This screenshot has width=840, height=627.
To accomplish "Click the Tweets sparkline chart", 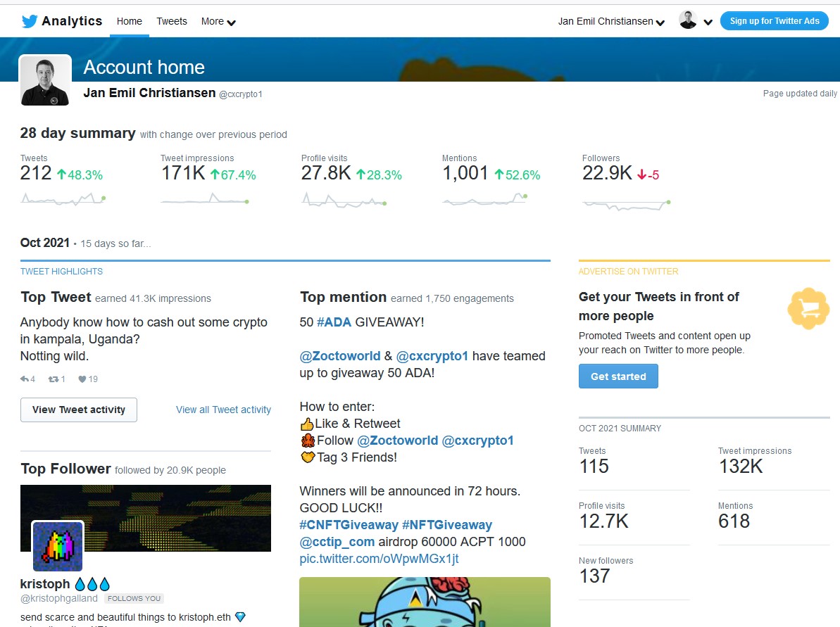I will pos(63,199).
